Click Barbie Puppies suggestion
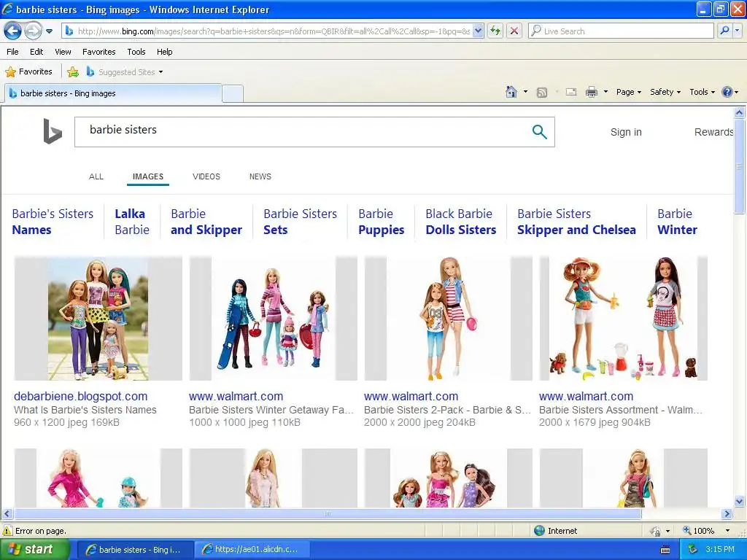The width and height of the screenshot is (747, 560). 381,222
